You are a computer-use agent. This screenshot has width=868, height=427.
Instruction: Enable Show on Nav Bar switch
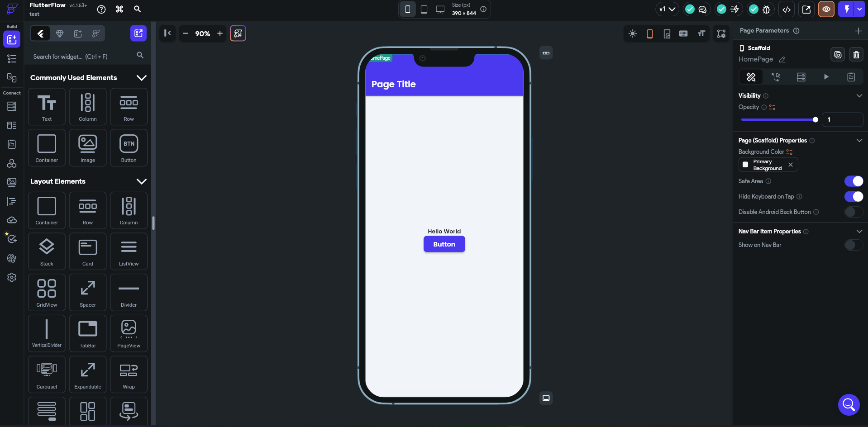(x=854, y=245)
